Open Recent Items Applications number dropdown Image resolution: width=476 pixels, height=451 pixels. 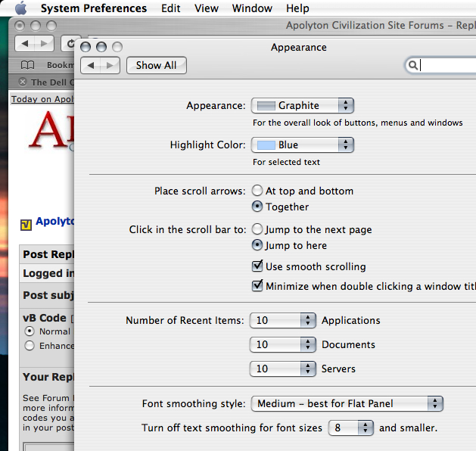tap(283, 321)
